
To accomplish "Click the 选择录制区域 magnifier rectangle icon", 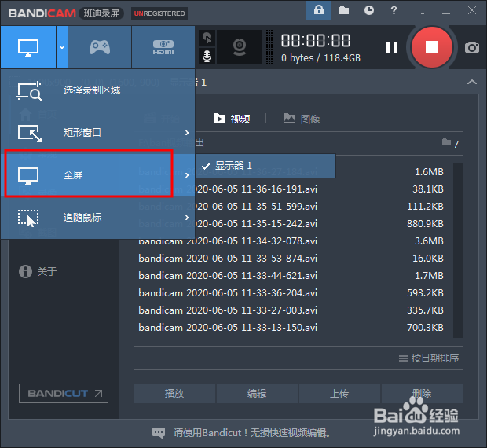I will [28, 90].
